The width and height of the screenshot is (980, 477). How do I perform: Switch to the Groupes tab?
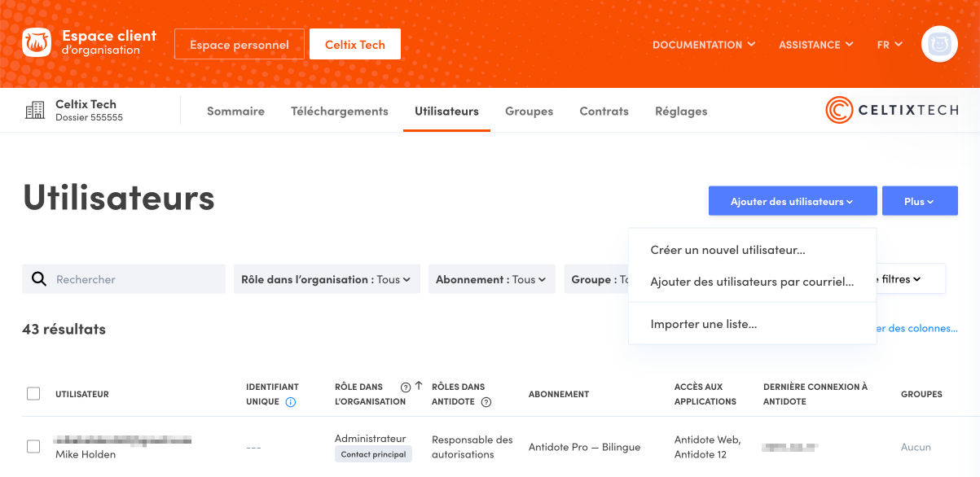pos(529,112)
